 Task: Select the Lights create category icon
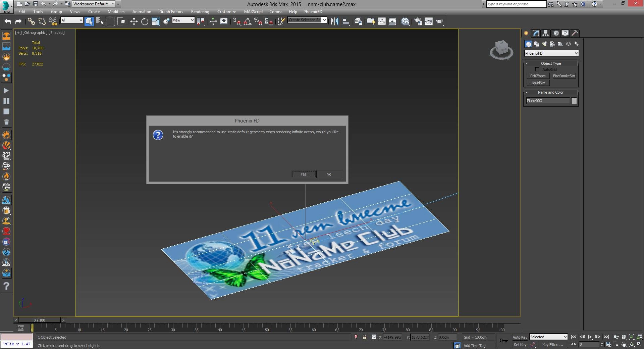tap(544, 44)
